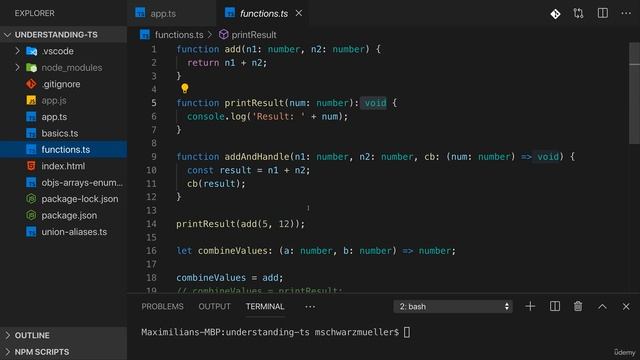Screen dimensions: 640x360
Task: Click the .gitignore git file icon
Action: (31, 84)
